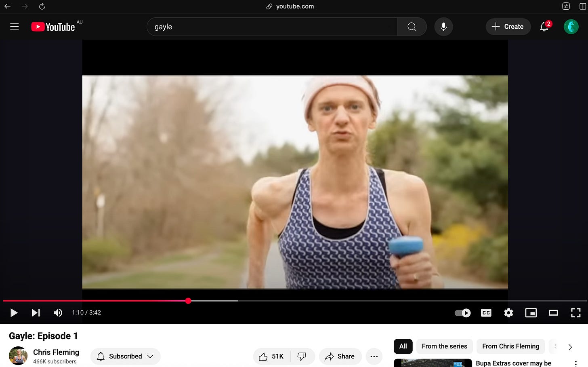Show more filter chips with right chevron
Viewport: 588px width, 367px height.
pos(570,347)
